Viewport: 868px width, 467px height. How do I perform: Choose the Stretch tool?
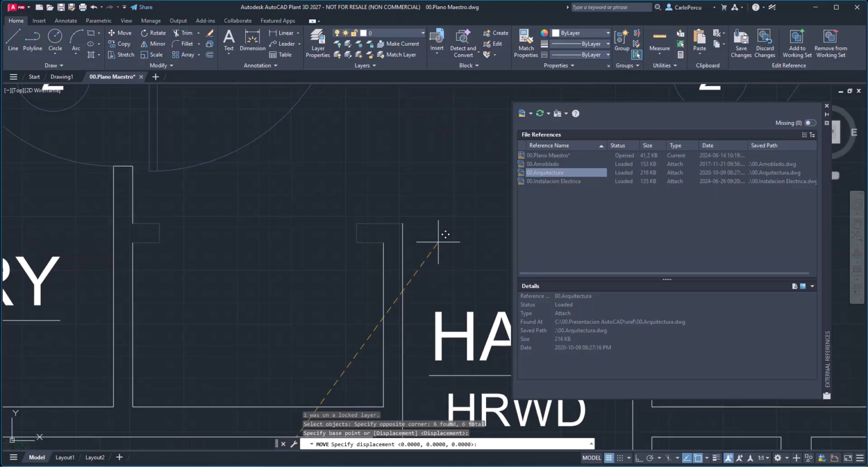[121, 55]
